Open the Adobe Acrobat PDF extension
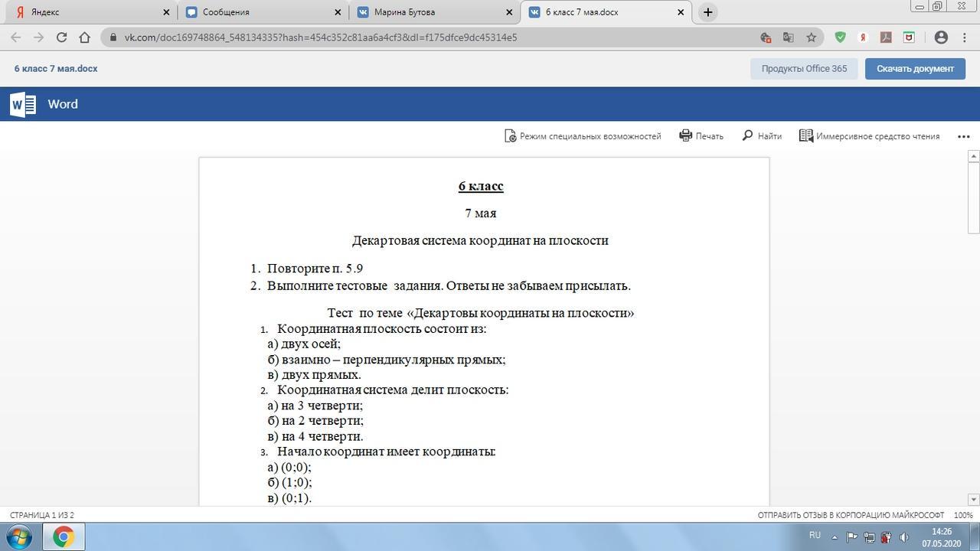Image resolution: width=980 pixels, height=551 pixels. click(x=886, y=37)
